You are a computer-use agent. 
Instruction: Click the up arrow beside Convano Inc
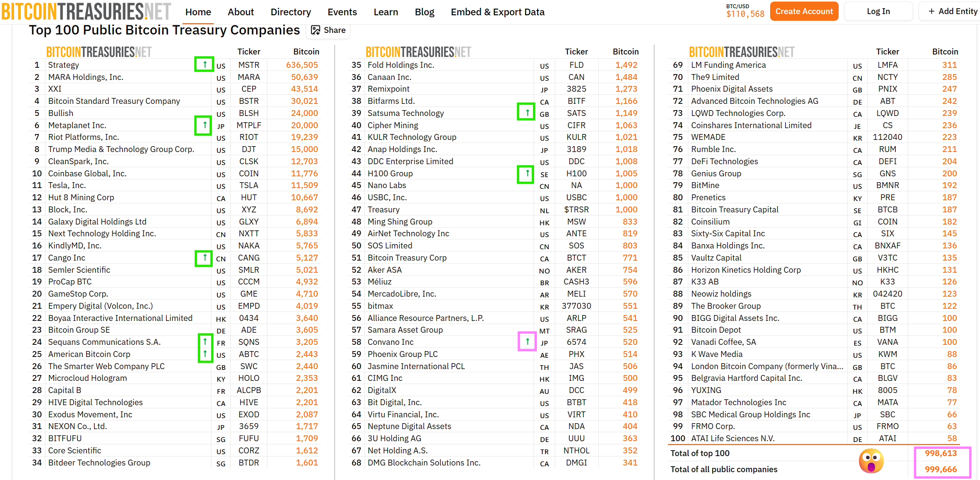click(527, 341)
